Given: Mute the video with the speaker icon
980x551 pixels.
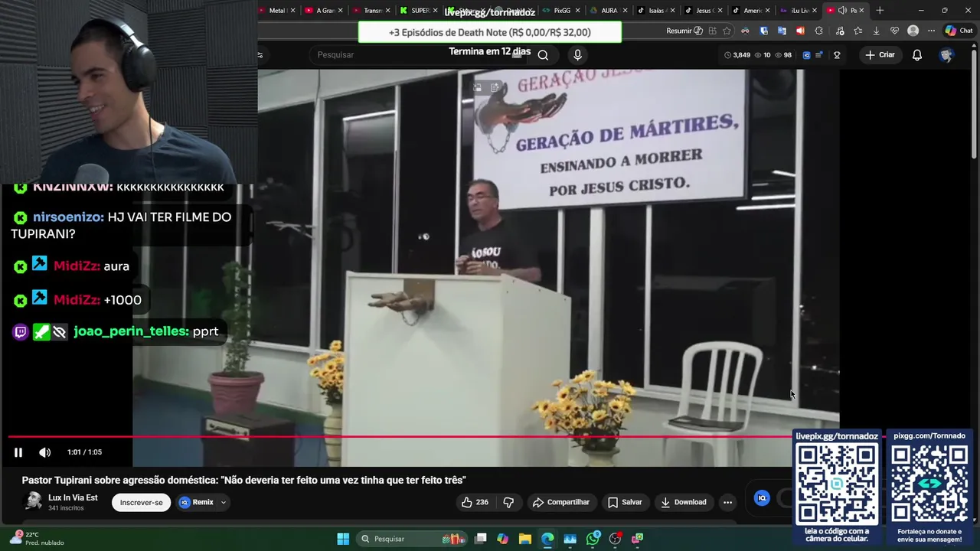Looking at the screenshot, I should [x=45, y=452].
